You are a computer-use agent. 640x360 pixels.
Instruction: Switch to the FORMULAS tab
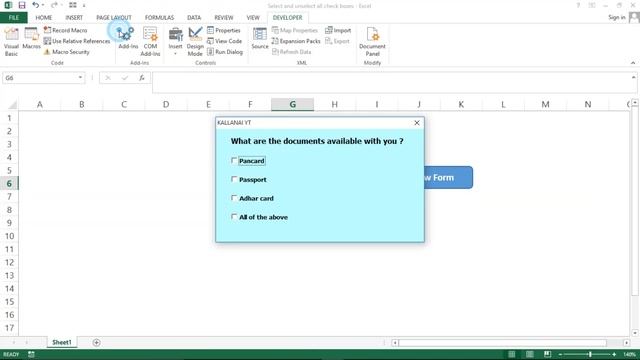[159, 18]
